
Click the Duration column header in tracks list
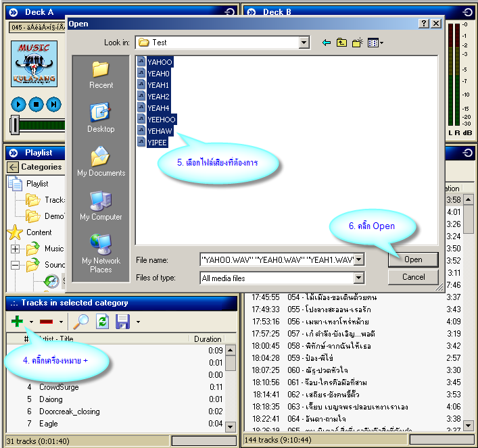point(208,339)
